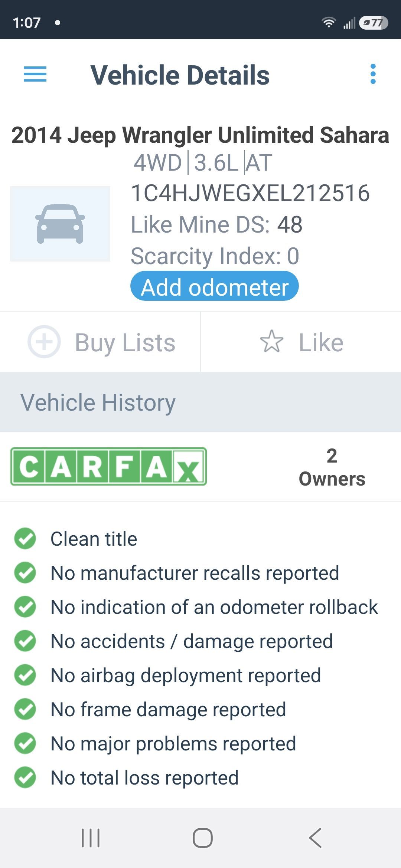Screen dimensions: 401x868
Task: Tap the Clean title green checkmark
Action: 25,538
